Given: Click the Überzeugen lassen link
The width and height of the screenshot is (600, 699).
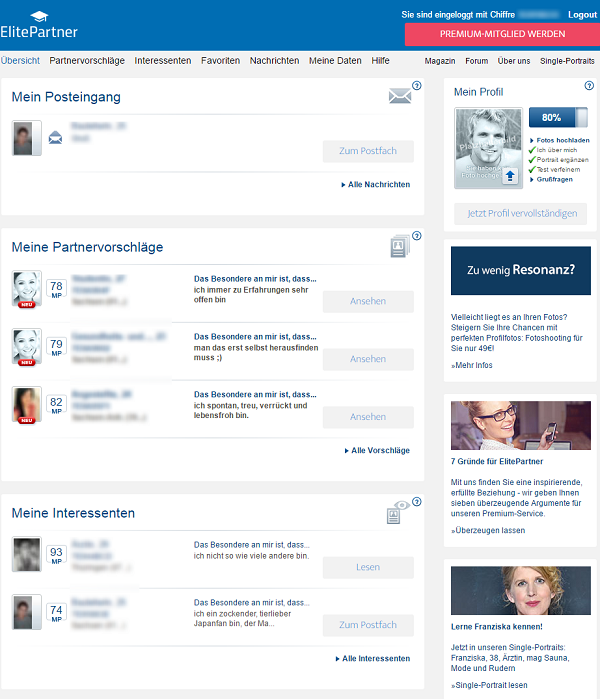Looking at the screenshot, I should point(488,530).
